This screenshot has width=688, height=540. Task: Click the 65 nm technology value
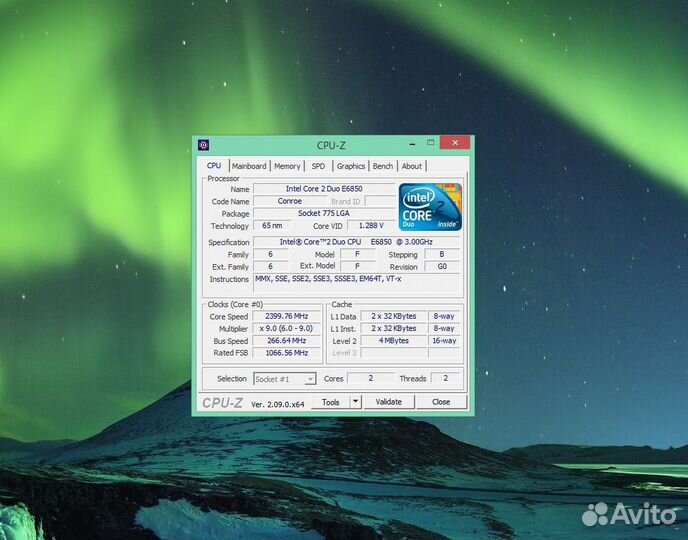click(x=272, y=225)
